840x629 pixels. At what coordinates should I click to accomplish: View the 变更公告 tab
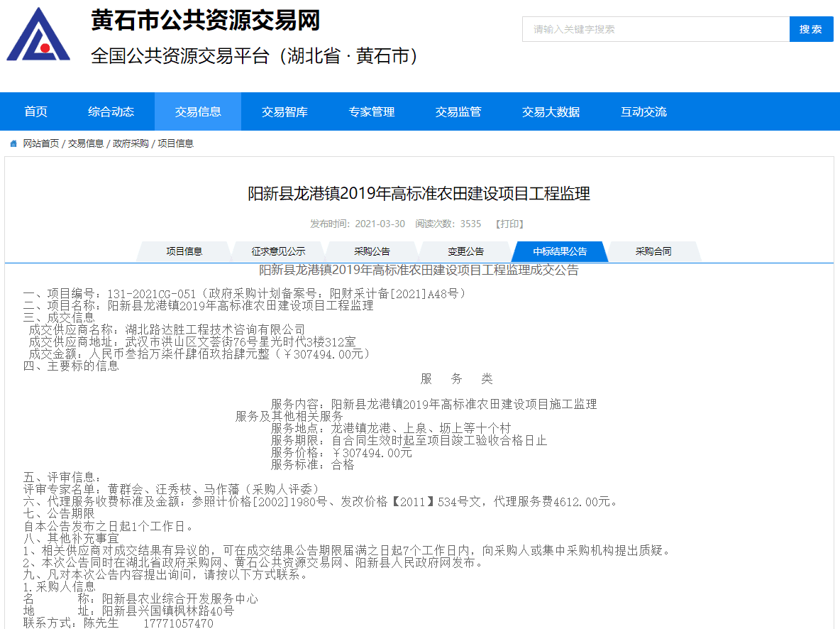coord(465,251)
